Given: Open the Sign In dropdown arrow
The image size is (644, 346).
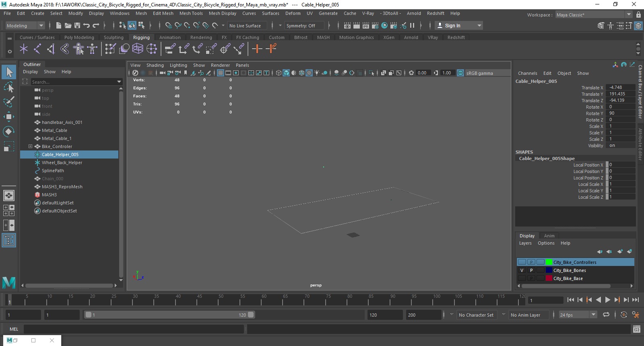Looking at the screenshot, I should coord(479,25).
